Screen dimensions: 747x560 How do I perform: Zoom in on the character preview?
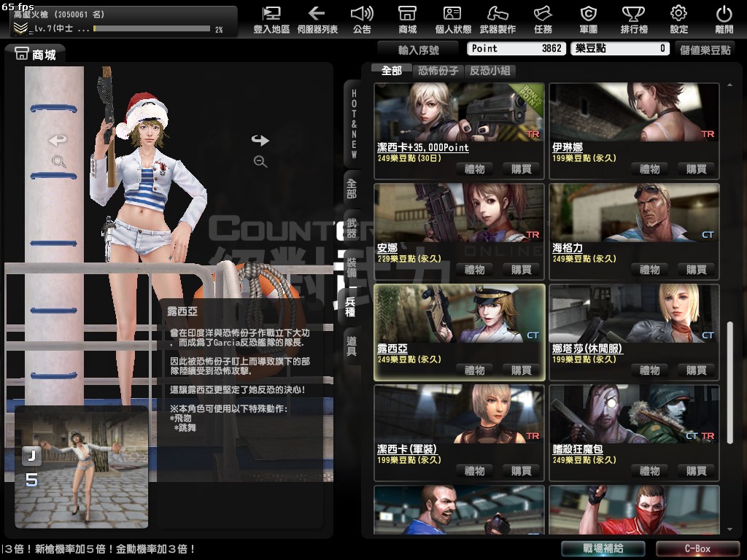click(58, 161)
